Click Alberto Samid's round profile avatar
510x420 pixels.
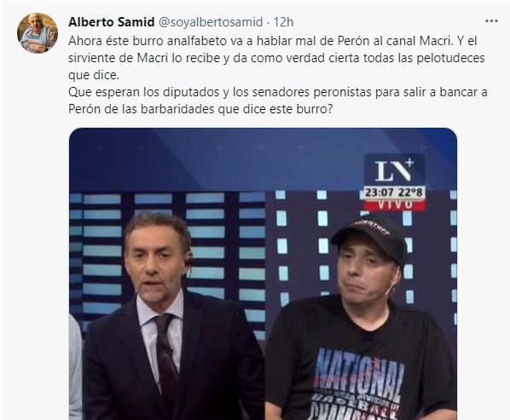(x=38, y=33)
